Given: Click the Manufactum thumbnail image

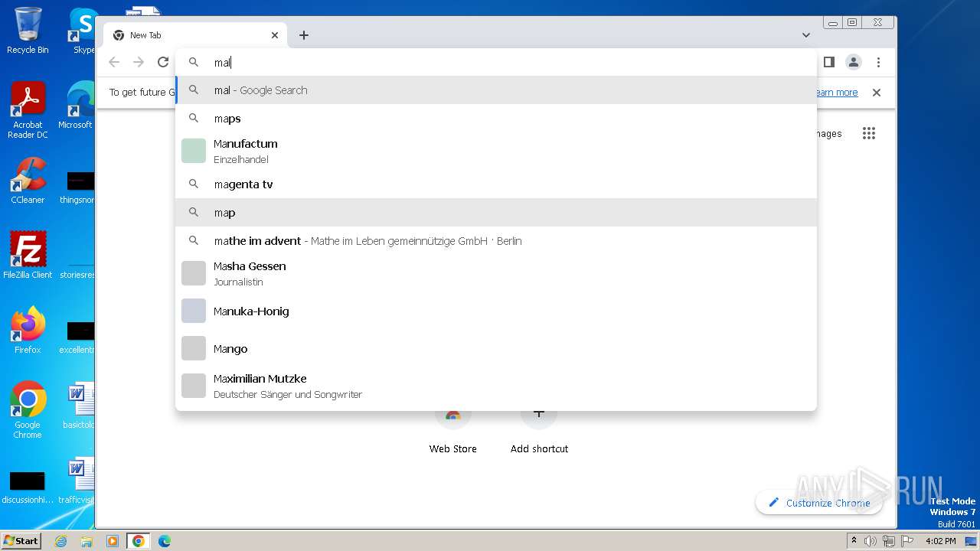Looking at the screenshot, I should coord(194,151).
